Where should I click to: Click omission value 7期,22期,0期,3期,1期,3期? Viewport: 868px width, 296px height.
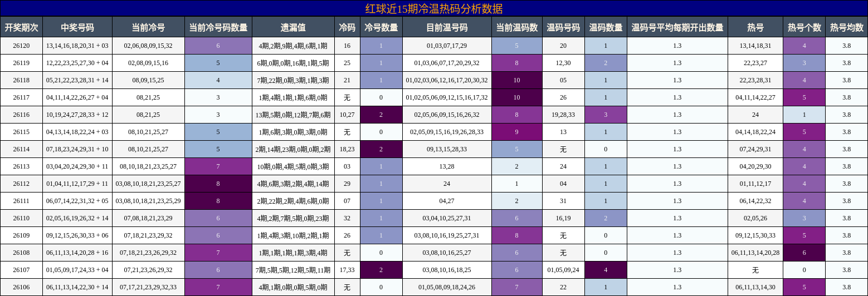pyautogui.click(x=293, y=80)
